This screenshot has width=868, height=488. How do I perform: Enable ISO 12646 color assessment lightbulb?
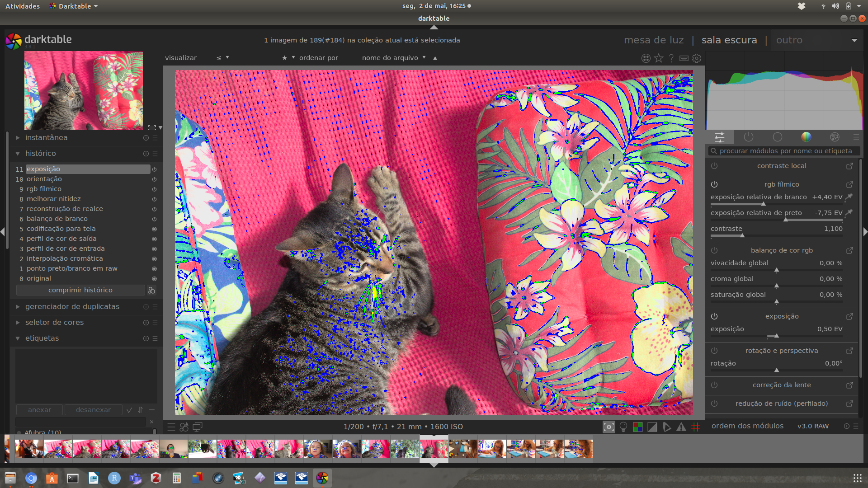(x=623, y=427)
